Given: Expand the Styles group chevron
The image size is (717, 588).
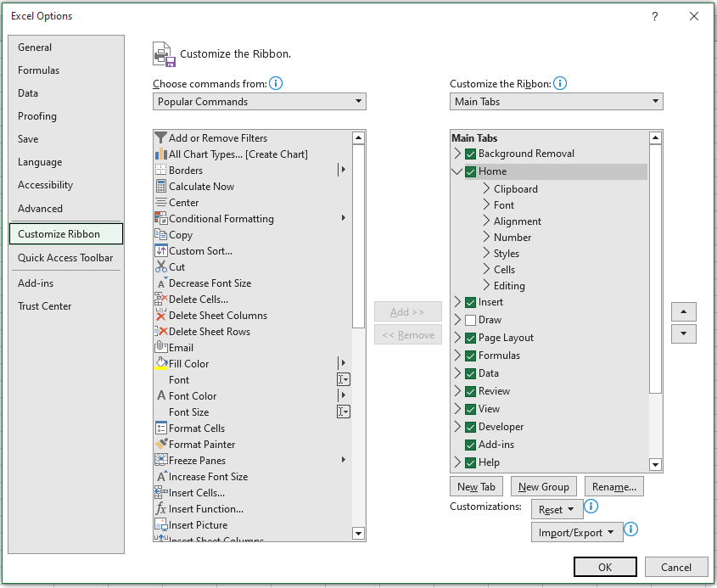Looking at the screenshot, I should tap(486, 253).
